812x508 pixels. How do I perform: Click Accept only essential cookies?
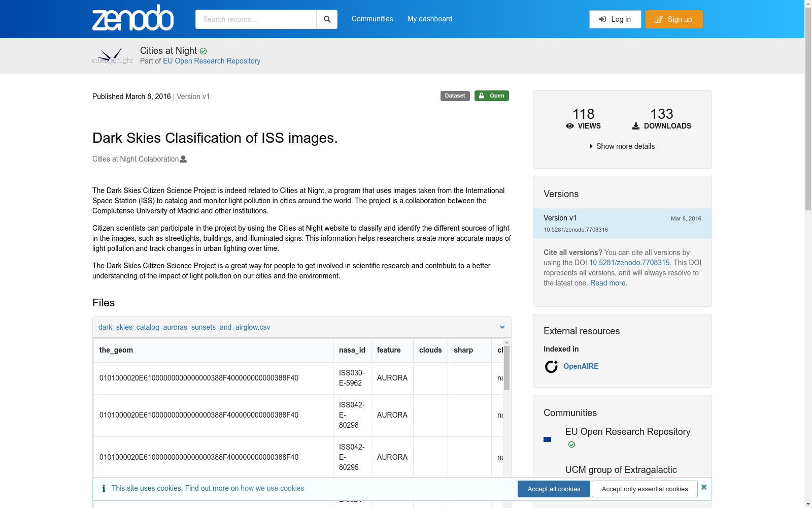coord(645,489)
